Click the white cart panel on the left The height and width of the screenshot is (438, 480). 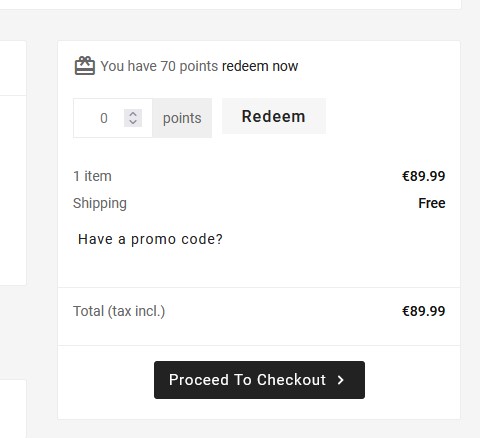[13, 163]
